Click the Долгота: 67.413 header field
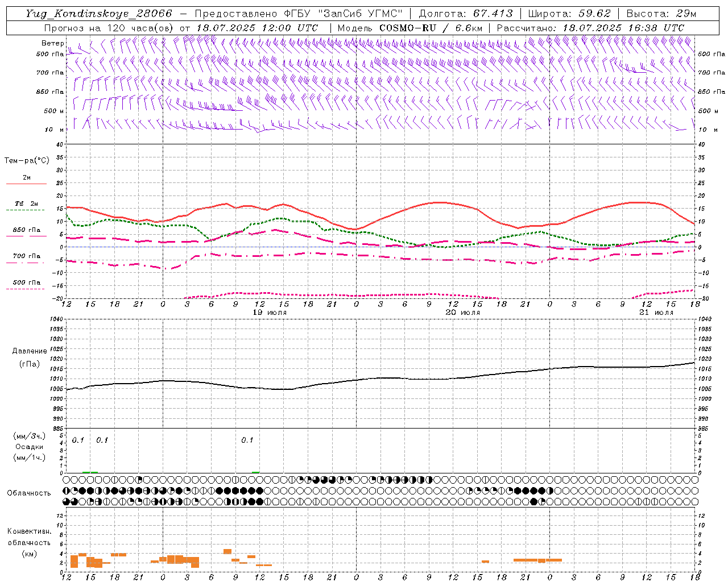 pos(465,14)
